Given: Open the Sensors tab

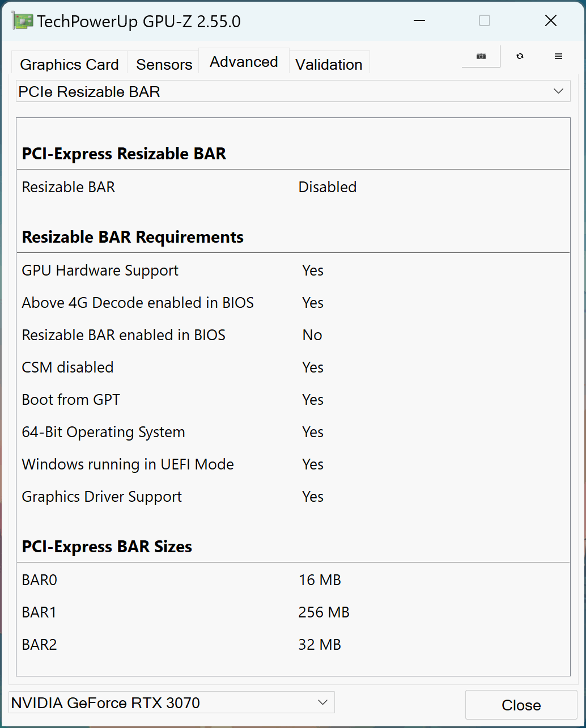Looking at the screenshot, I should (164, 64).
